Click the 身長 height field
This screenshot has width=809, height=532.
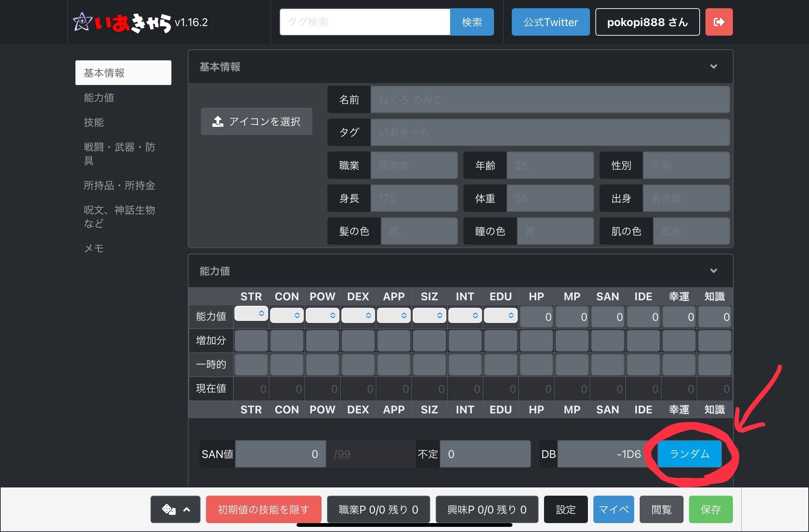coord(414,198)
